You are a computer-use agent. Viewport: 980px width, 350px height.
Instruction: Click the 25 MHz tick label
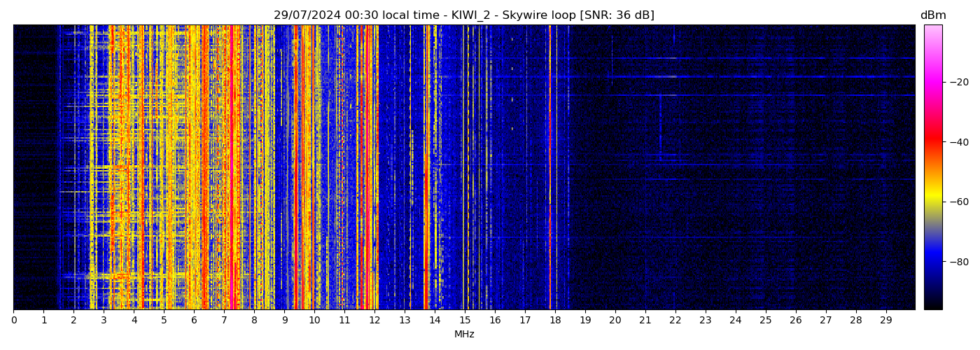coord(765,320)
